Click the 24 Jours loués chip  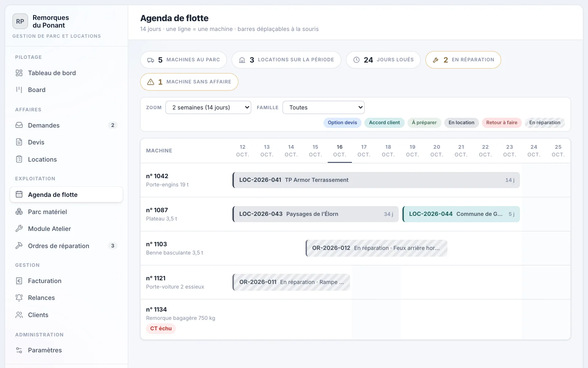point(383,60)
